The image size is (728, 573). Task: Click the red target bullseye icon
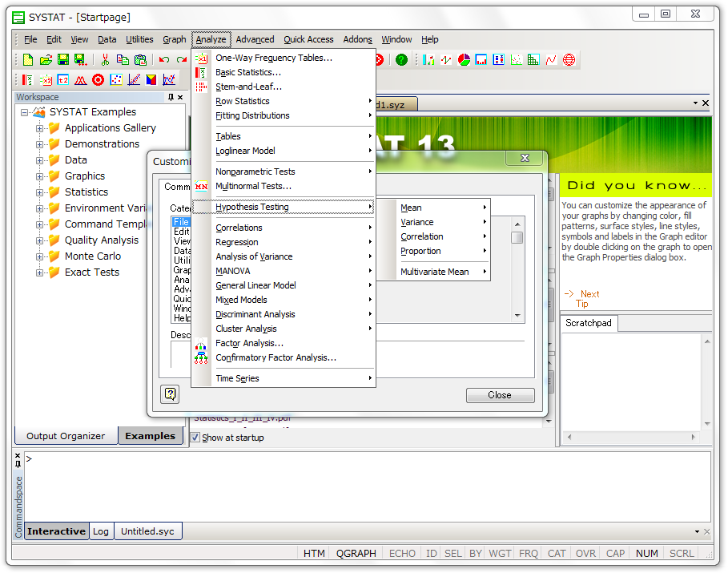coord(98,80)
